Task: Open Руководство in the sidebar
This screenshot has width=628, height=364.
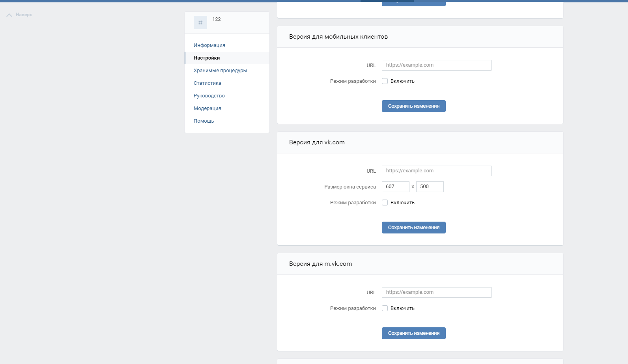Action: (x=209, y=96)
